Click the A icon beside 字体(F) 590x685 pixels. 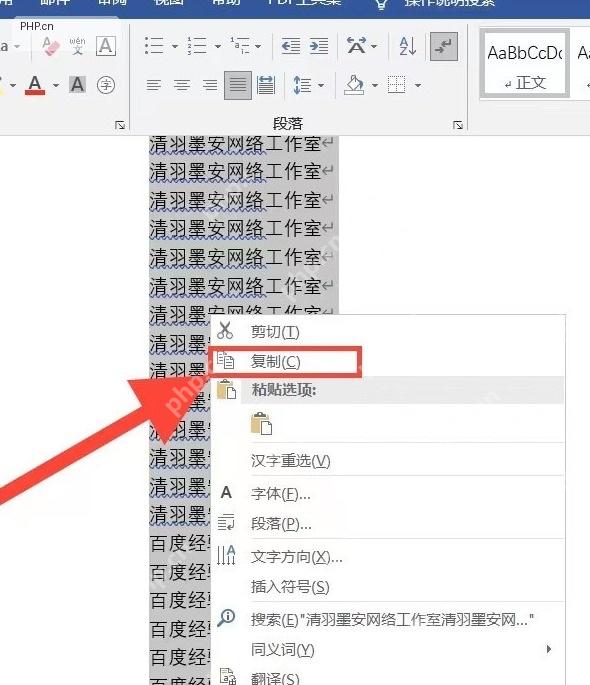tap(226, 493)
